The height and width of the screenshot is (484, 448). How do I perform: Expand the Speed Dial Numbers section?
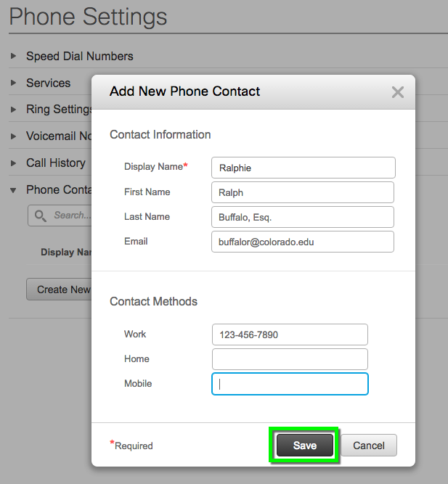13,56
